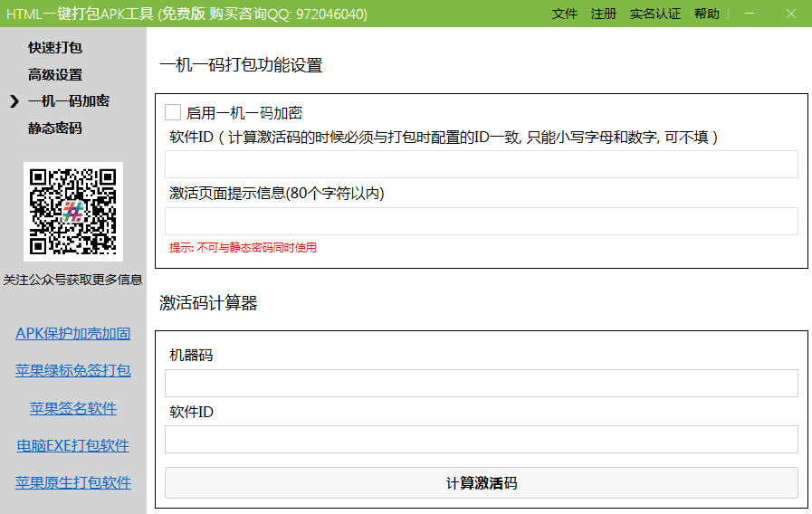Focus the 机器码 input field
Viewport: 812px width, 514px height.
click(x=481, y=383)
